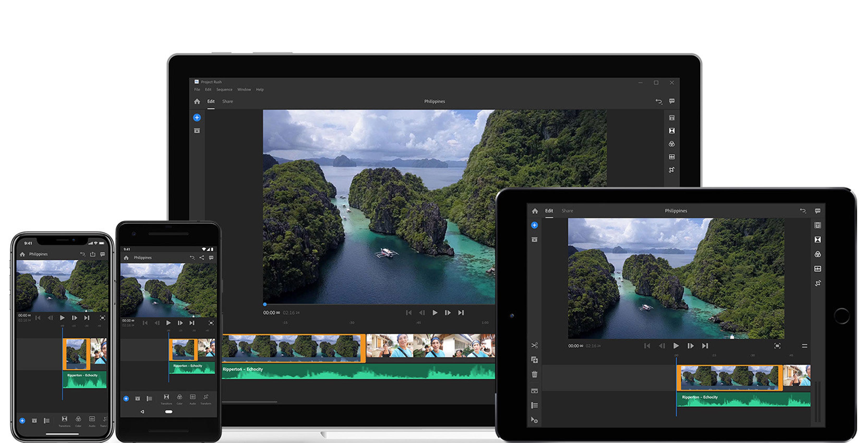Expand the media browser panel on the desktop
This screenshot has height=443, width=868.
point(197,130)
